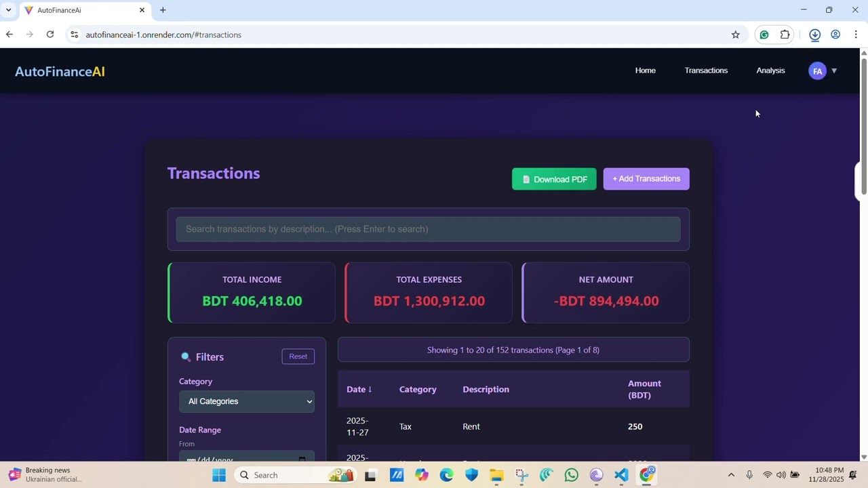Show hidden system tray icons
Viewport: 868px width, 488px height.
[x=731, y=475]
